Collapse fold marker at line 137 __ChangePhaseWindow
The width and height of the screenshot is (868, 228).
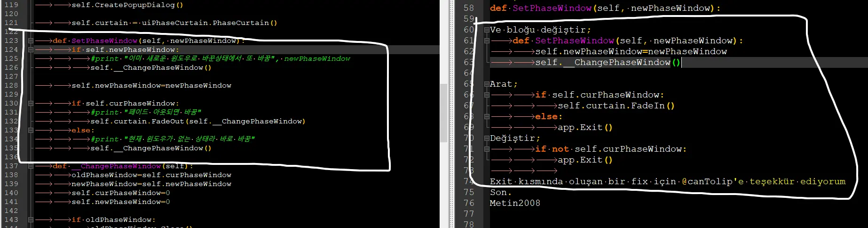[31, 166]
